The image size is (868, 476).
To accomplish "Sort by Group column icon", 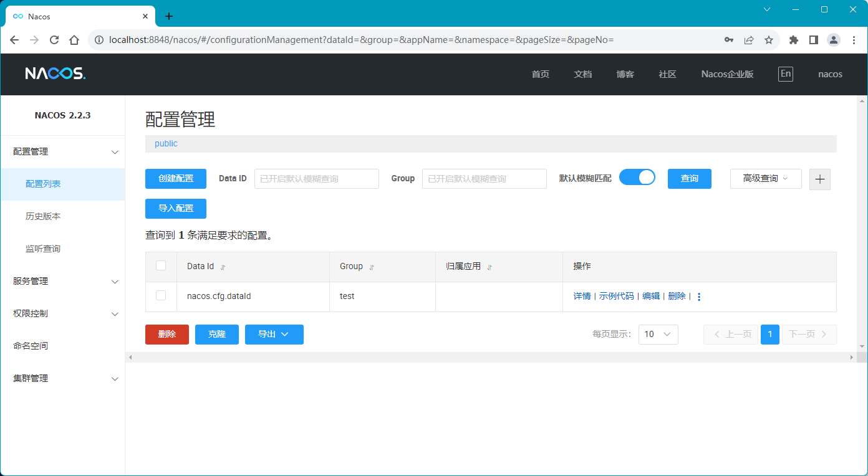I will (x=372, y=267).
